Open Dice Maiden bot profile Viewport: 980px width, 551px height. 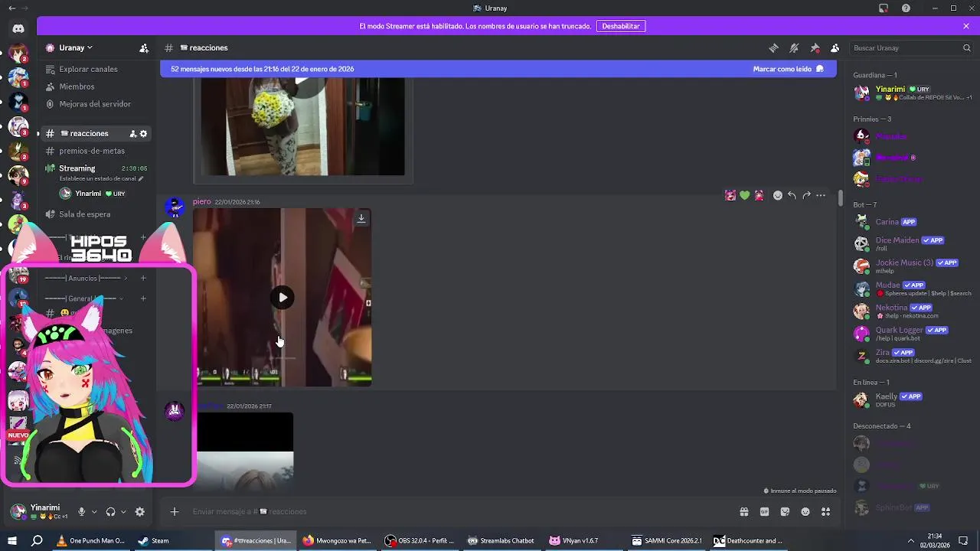[913, 243]
